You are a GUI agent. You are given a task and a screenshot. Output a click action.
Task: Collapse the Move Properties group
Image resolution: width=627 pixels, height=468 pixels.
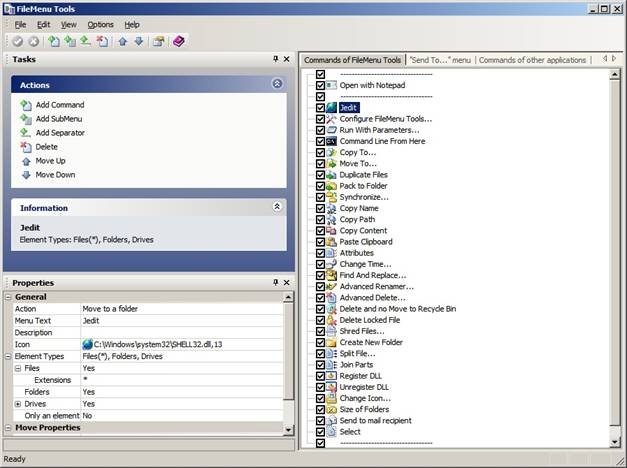pyautogui.click(x=8, y=428)
